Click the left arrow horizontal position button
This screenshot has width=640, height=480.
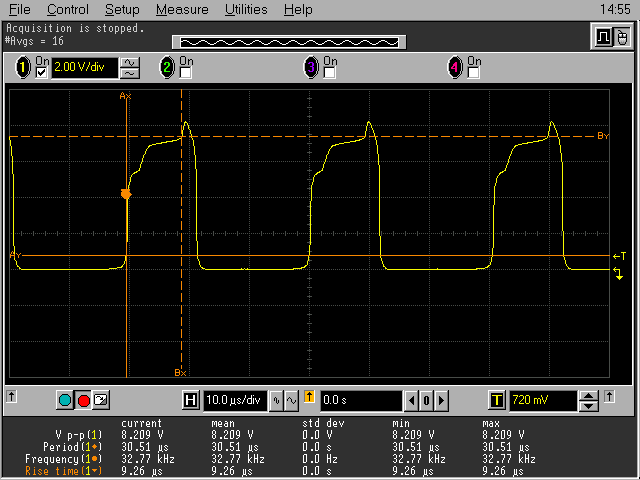pyautogui.click(x=411, y=401)
